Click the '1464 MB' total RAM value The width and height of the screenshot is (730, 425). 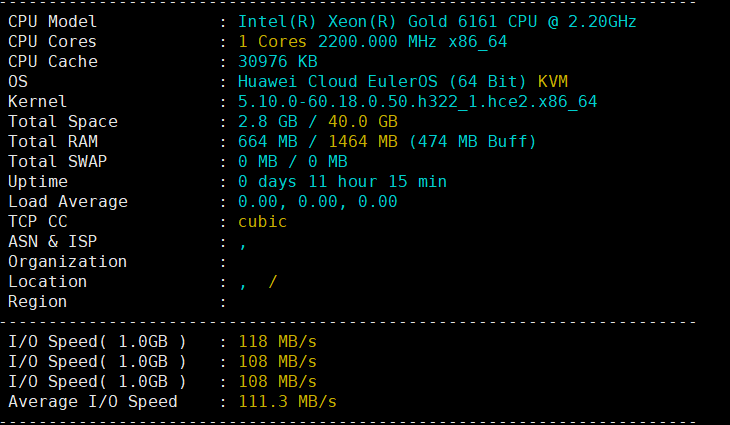[x=363, y=142]
